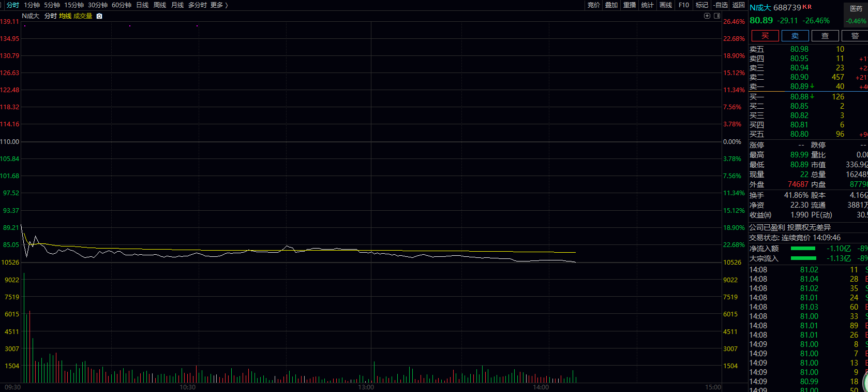Open the 多分时 multi-day view
This screenshot has width=868, height=392.
[x=198, y=5]
